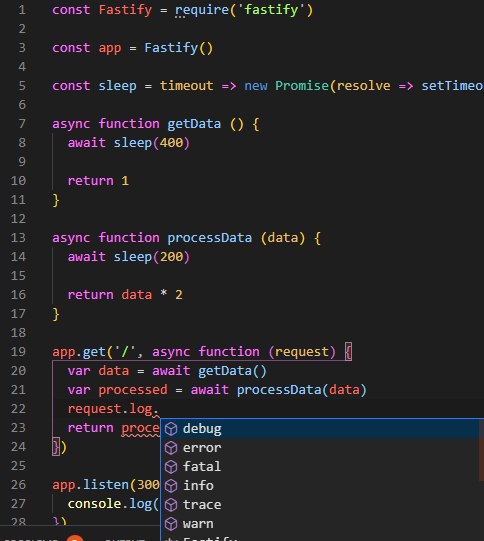Click the cube icon next to fatal
The image size is (484, 541).
coord(171,467)
